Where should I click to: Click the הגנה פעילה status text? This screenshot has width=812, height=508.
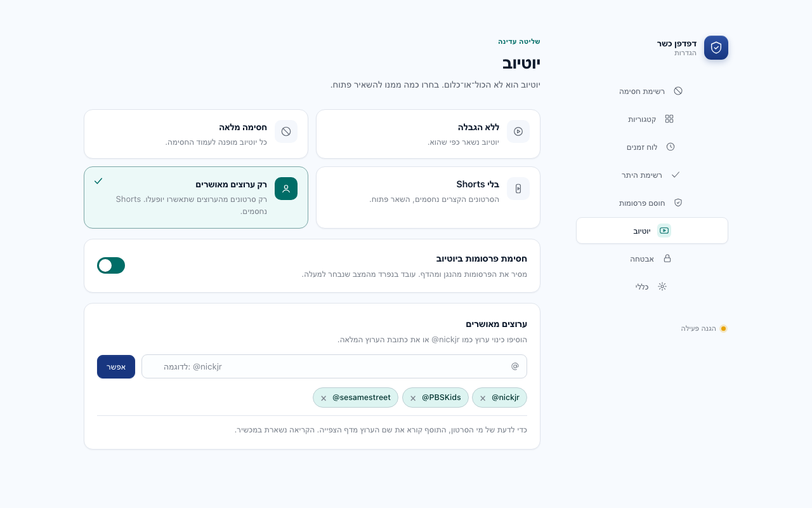698,328
